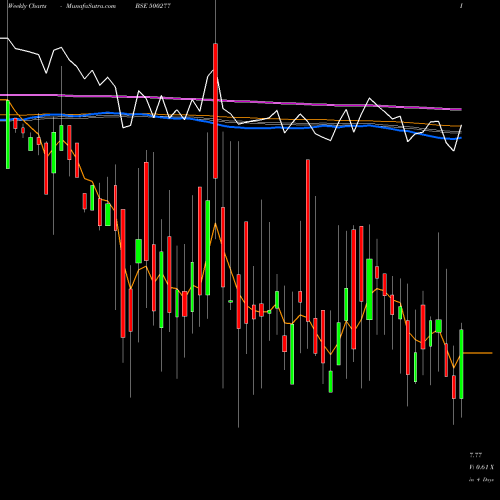
Task: Click the "BSE 500277" symbol text
Action: [x=154, y=6]
